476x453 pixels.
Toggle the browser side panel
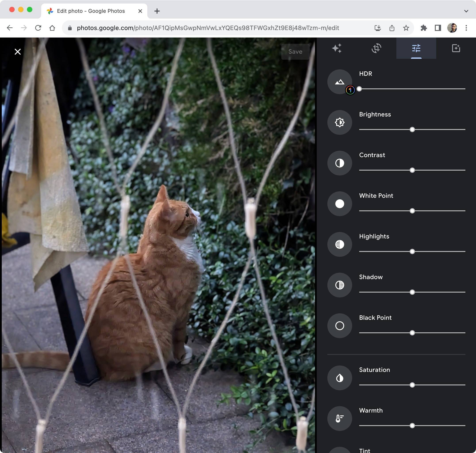[438, 28]
